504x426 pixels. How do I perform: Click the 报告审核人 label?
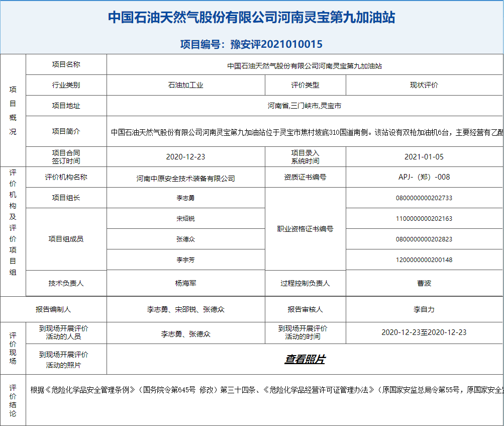(305, 309)
